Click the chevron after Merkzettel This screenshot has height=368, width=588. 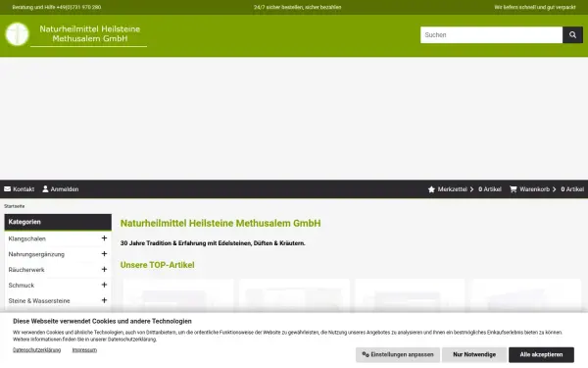coord(471,189)
